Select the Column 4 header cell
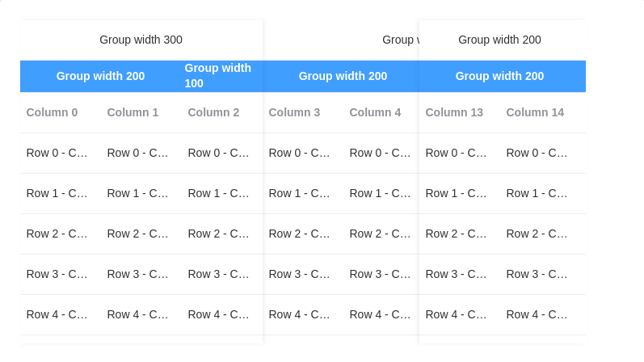This screenshot has height=362, width=644. (x=381, y=112)
